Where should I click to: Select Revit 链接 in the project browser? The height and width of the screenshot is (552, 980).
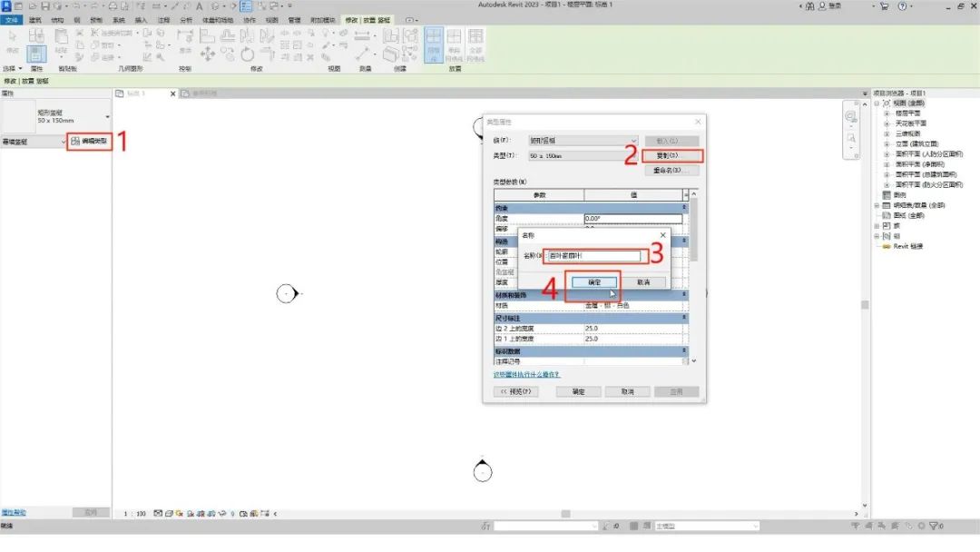[907, 246]
